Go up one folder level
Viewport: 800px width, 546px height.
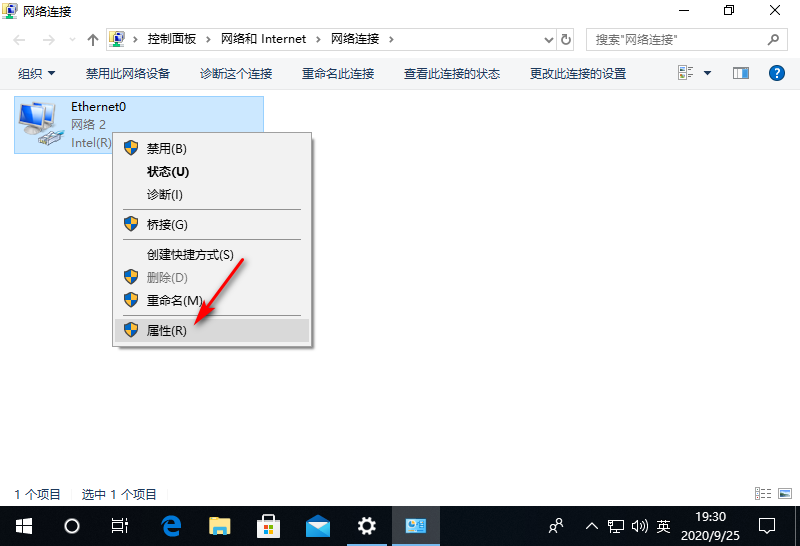[92, 40]
